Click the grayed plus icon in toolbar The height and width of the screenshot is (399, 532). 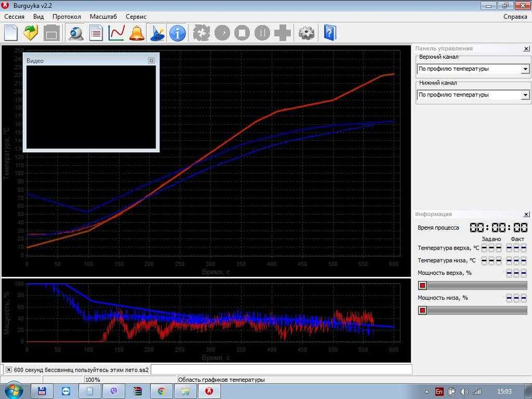click(x=282, y=33)
